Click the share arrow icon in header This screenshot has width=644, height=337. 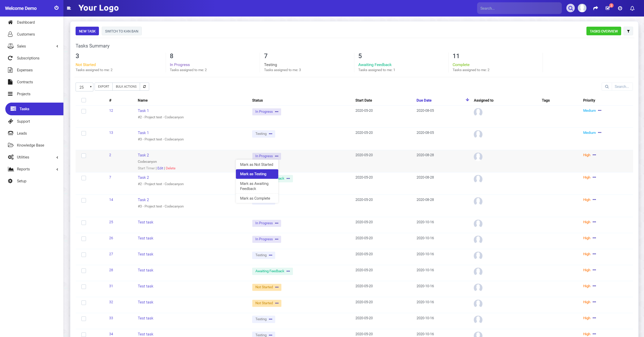coord(596,8)
